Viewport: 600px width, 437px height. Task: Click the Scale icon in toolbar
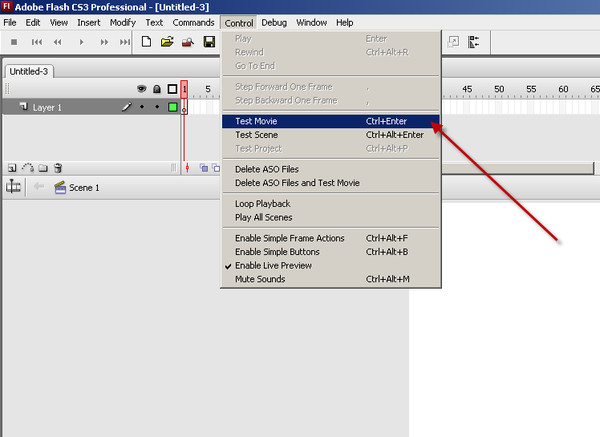coord(453,42)
